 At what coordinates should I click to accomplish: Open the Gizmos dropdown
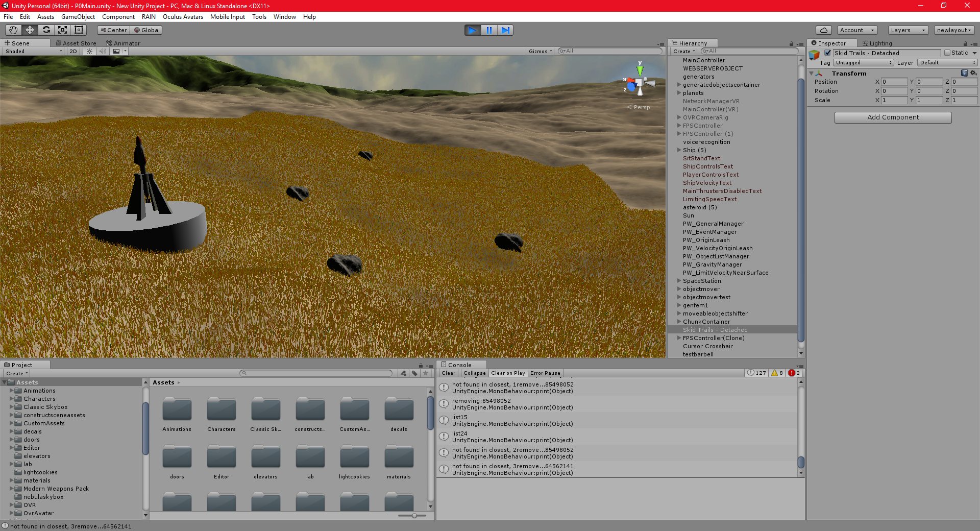(541, 51)
